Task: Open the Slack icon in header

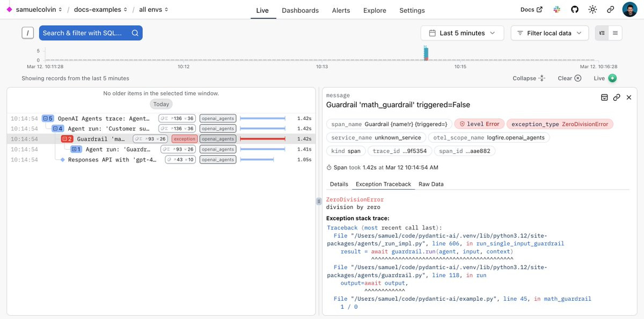Action: pyautogui.click(x=557, y=10)
